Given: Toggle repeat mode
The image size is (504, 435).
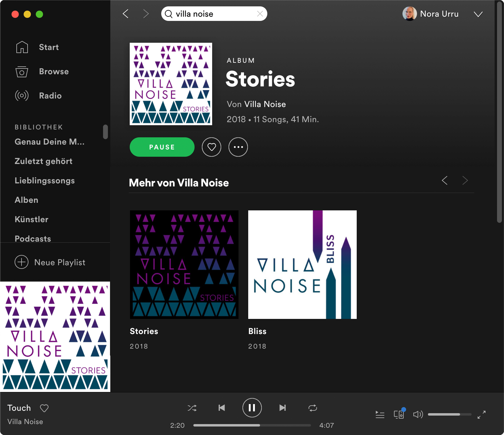Looking at the screenshot, I should (x=312, y=408).
